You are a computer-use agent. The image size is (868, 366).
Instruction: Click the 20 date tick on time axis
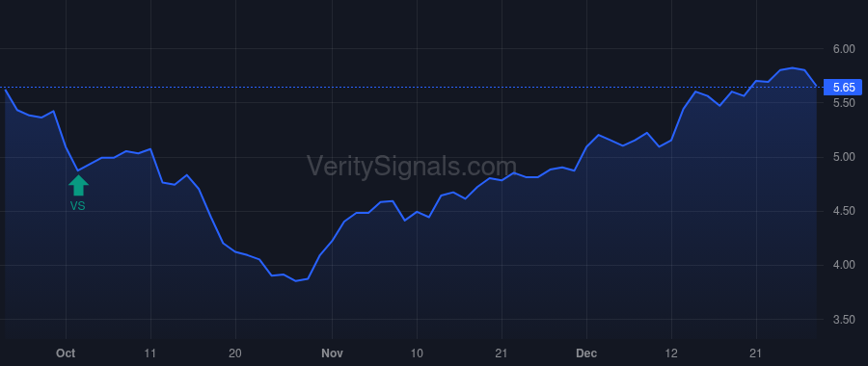point(236,353)
